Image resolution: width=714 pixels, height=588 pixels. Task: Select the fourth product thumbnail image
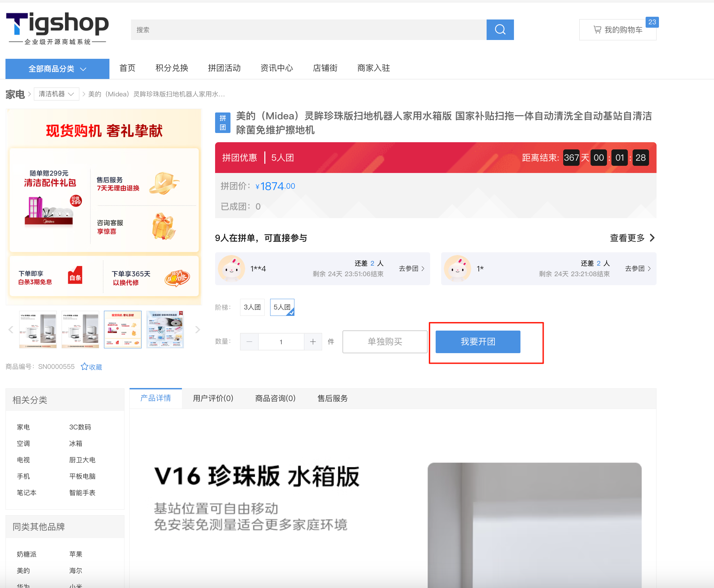(x=165, y=330)
